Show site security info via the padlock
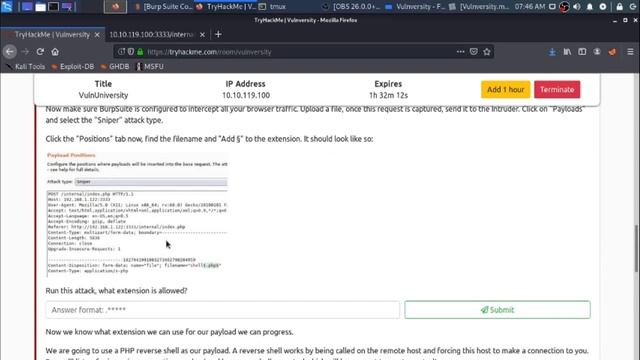 [x=140, y=52]
